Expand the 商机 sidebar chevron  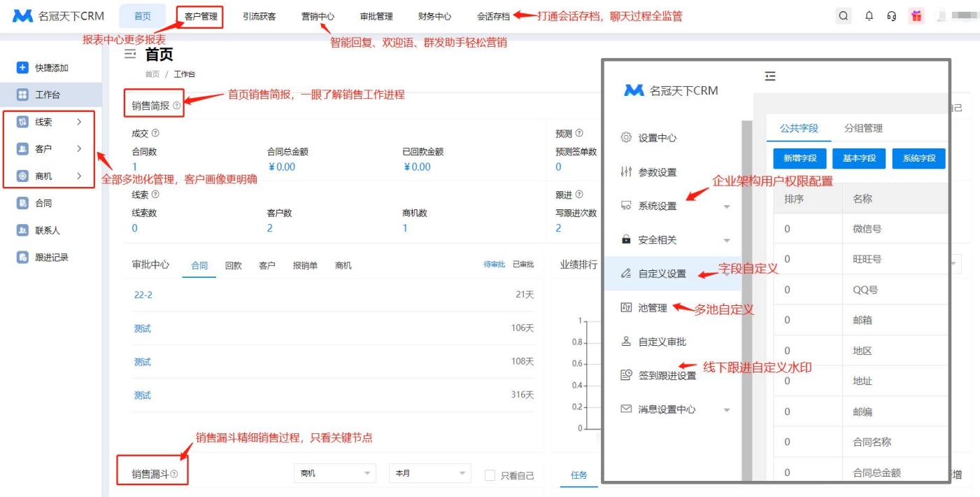click(x=79, y=176)
